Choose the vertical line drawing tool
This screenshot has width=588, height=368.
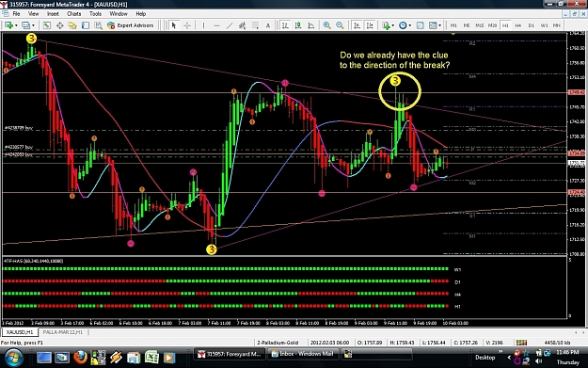pos(203,25)
